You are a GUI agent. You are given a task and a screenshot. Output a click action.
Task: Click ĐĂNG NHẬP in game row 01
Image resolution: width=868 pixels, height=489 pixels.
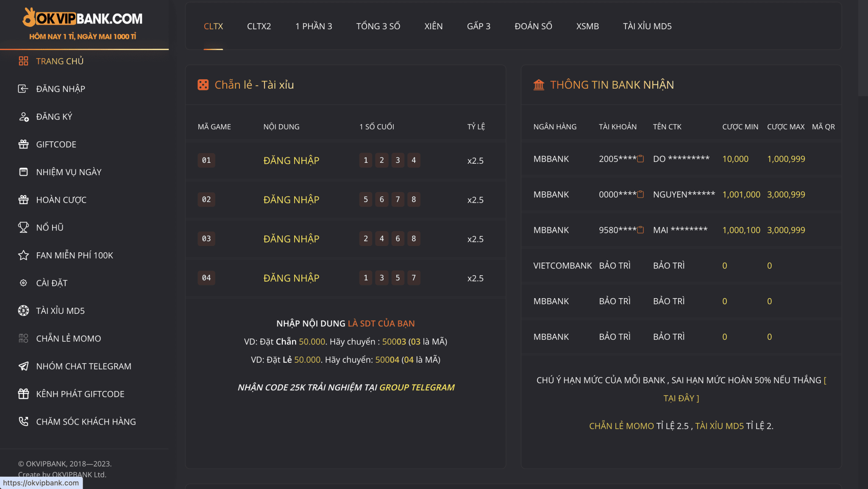click(291, 160)
